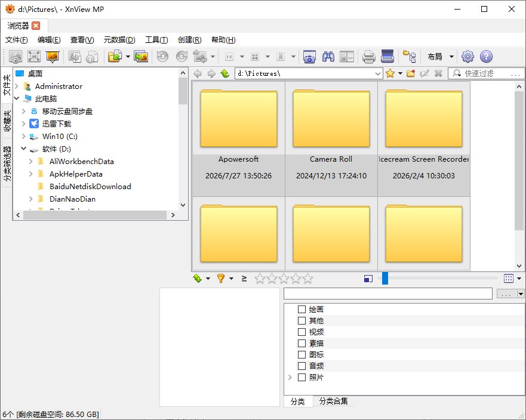The height and width of the screenshot is (420, 526).
Task: Click the Favorites star icon
Action: (x=390, y=73)
